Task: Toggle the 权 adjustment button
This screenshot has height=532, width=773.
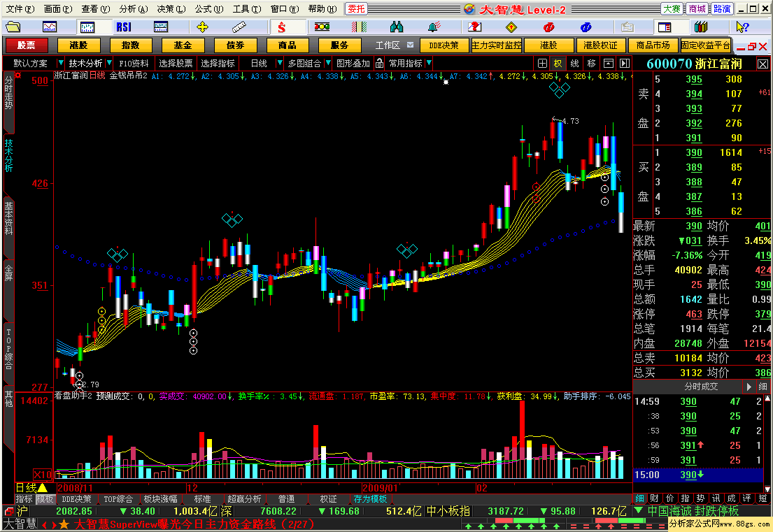Action: click(x=558, y=63)
